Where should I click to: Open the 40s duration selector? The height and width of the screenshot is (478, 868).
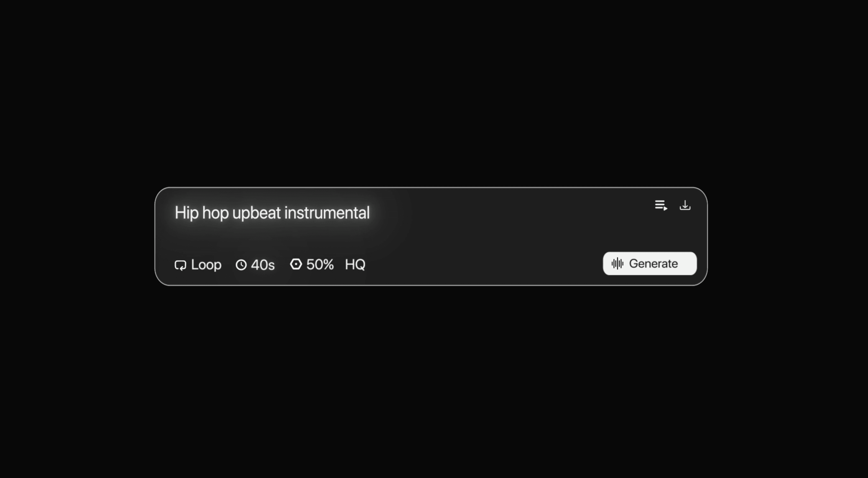click(x=255, y=265)
